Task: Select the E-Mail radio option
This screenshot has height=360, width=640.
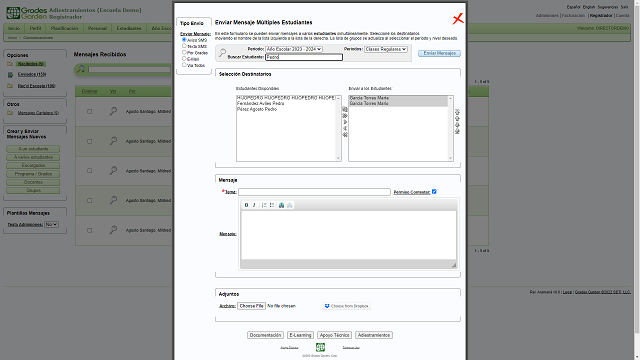Action: point(184,58)
